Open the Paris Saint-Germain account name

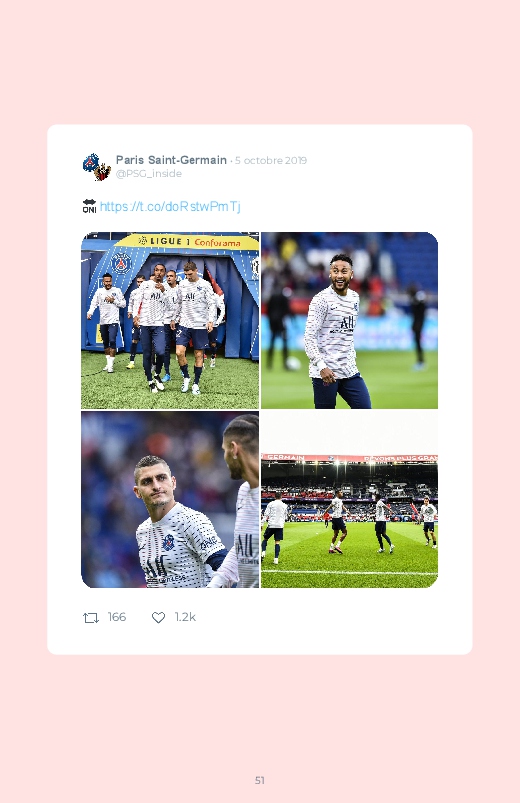click(171, 160)
